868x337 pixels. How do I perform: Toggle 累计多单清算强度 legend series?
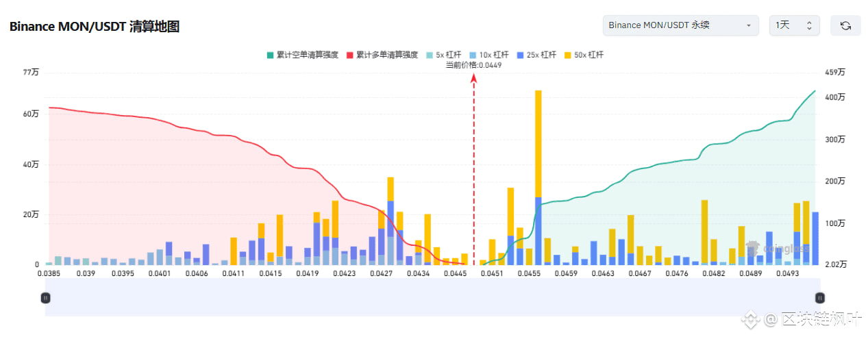pos(382,55)
